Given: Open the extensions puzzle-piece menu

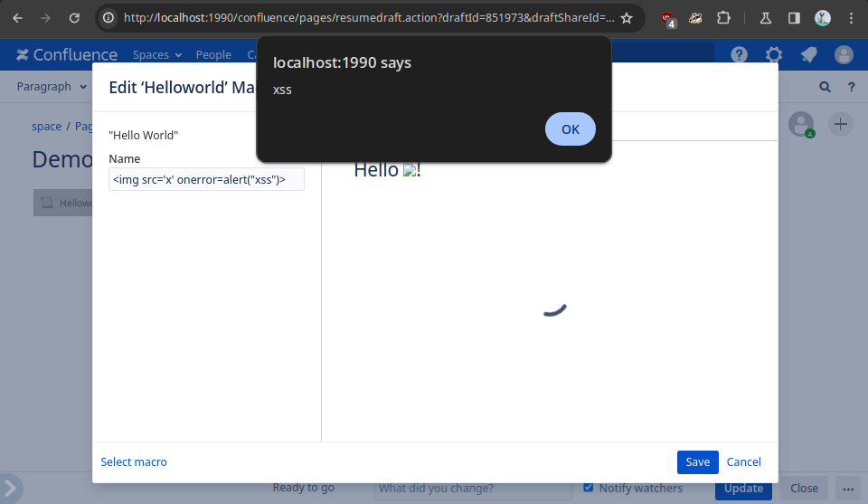Looking at the screenshot, I should click(x=723, y=18).
